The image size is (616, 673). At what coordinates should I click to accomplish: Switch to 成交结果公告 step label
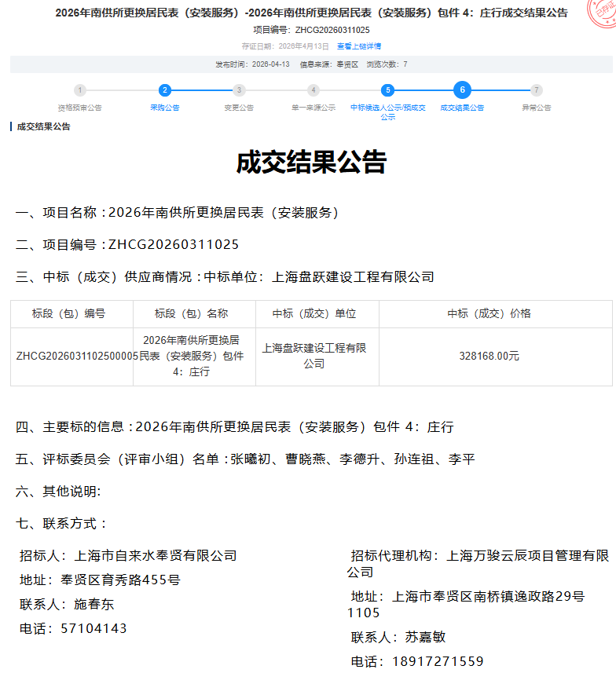pyautogui.click(x=462, y=108)
